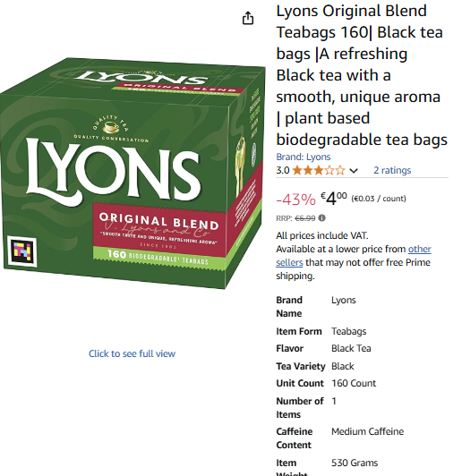Viewport: 462px width, 476px height.
Task: Click the Lyons Original Blend product title
Action: [x=362, y=75]
